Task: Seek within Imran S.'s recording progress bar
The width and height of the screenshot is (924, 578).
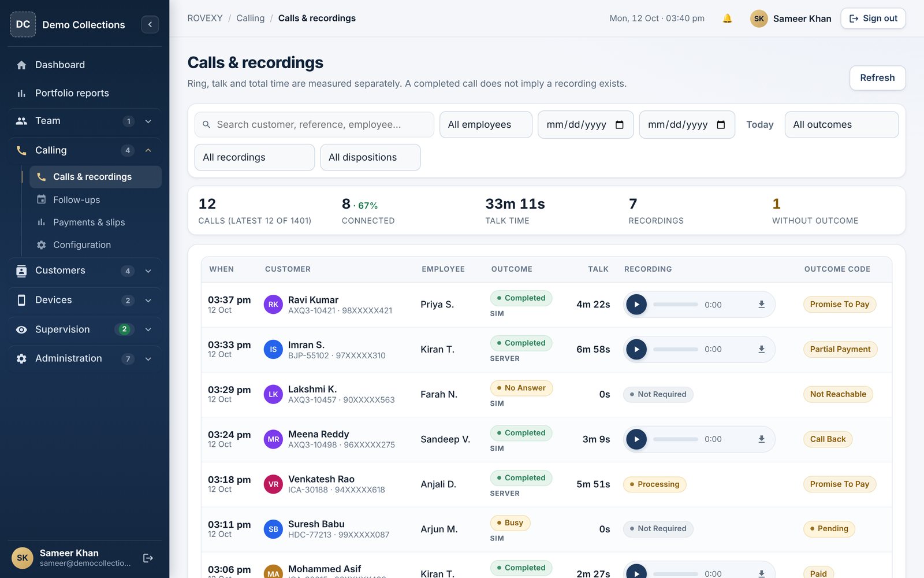Action: pos(675,349)
